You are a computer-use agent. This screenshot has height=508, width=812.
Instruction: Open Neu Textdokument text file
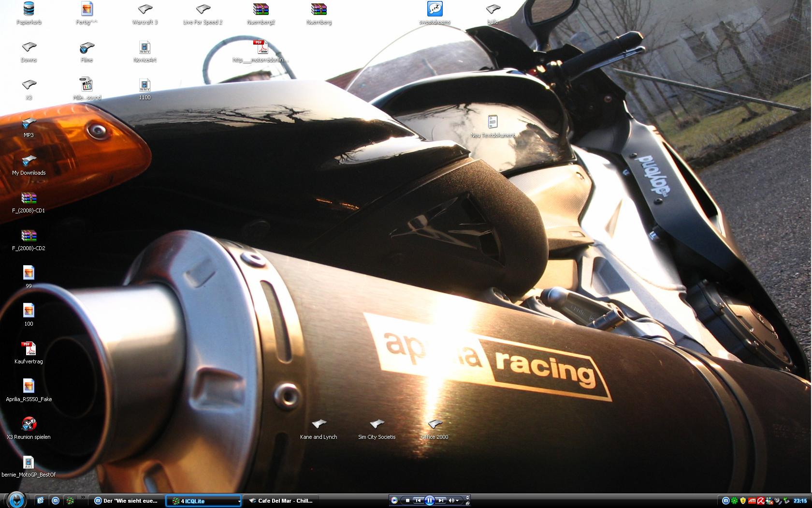pos(493,127)
